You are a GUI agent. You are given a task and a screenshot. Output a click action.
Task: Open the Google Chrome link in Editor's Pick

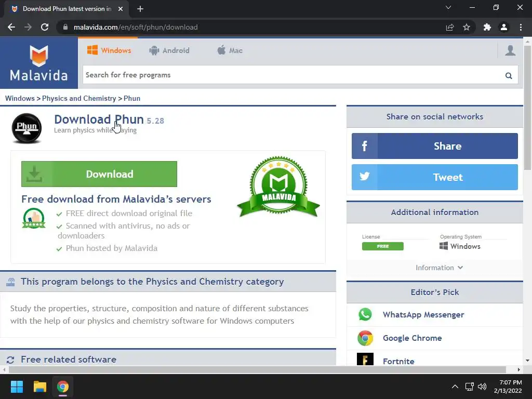[x=412, y=338]
